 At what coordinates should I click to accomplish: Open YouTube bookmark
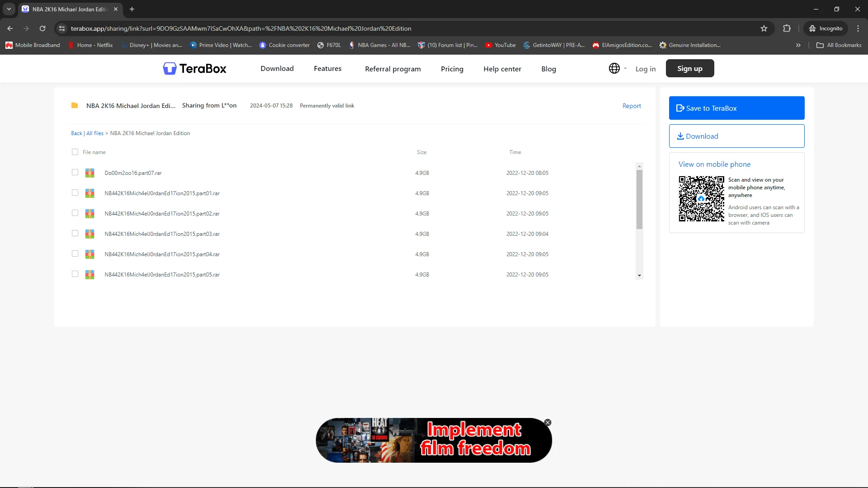tap(500, 45)
